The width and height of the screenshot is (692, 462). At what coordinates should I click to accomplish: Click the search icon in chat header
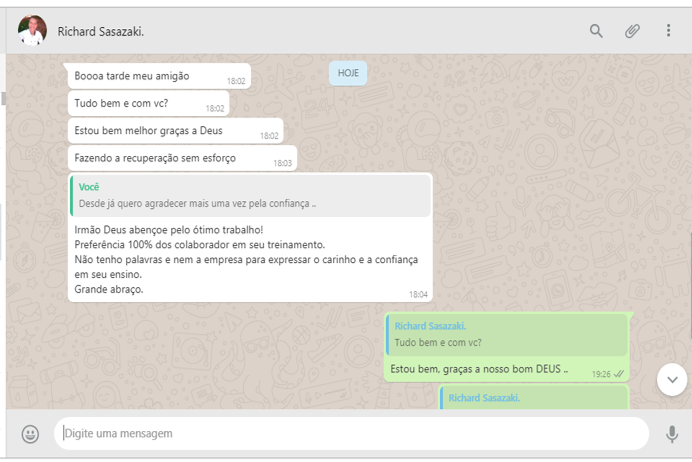(x=596, y=31)
